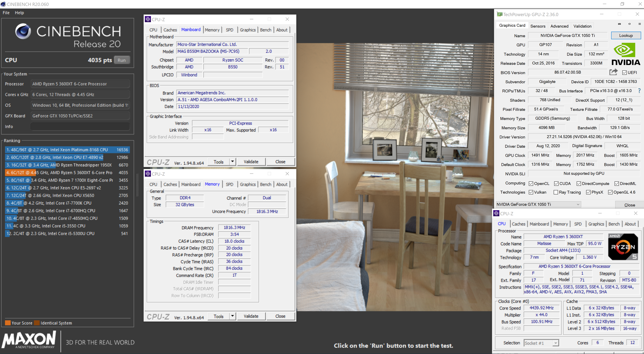This screenshot has width=644, height=354.
Task: Open the Cinebench Help menu
Action: click(x=19, y=13)
